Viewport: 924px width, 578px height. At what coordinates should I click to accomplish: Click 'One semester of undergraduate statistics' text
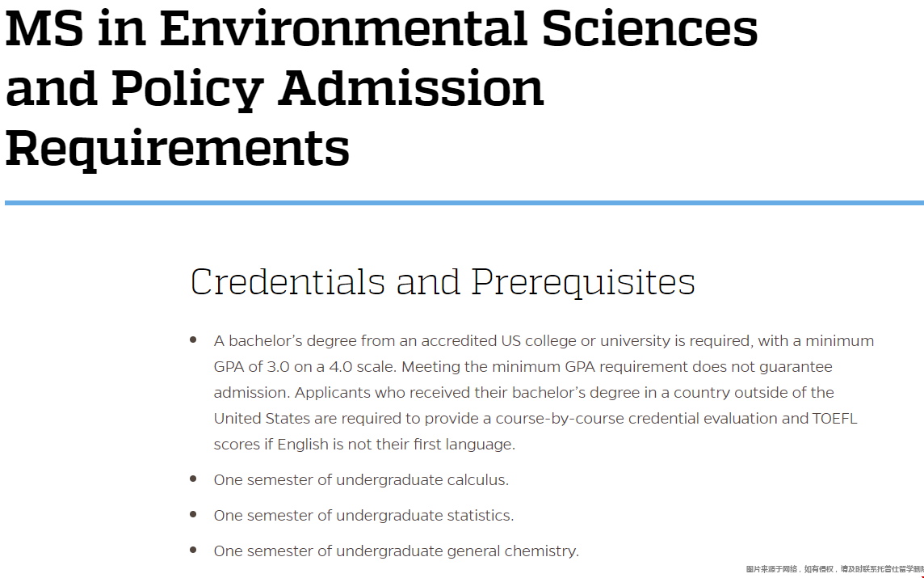pyautogui.click(x=363, y=516)
